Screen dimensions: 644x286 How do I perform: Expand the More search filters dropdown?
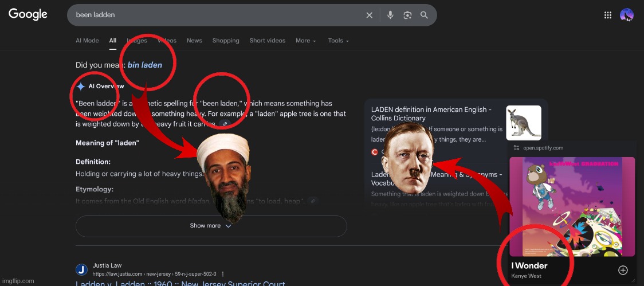coord(306,41)
